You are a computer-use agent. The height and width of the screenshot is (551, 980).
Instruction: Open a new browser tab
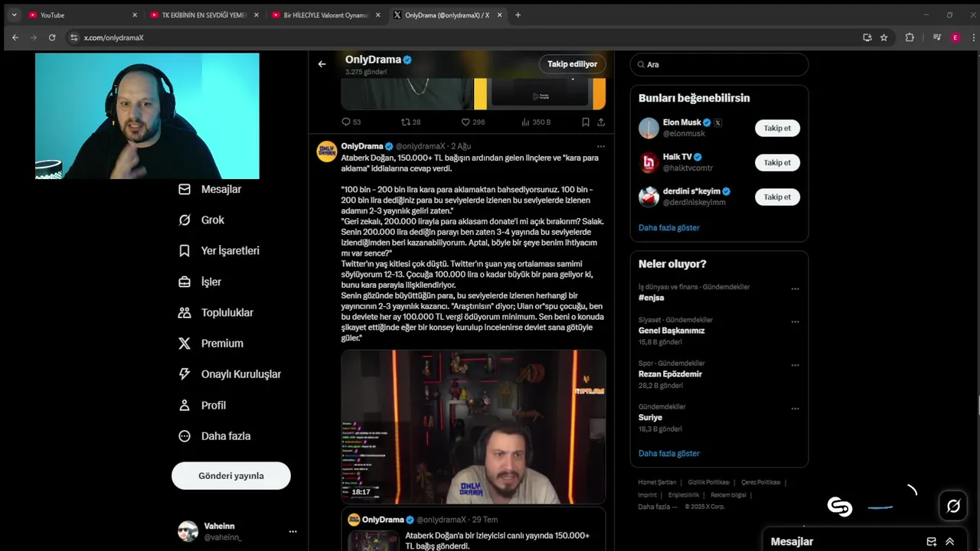click(518, 15)
